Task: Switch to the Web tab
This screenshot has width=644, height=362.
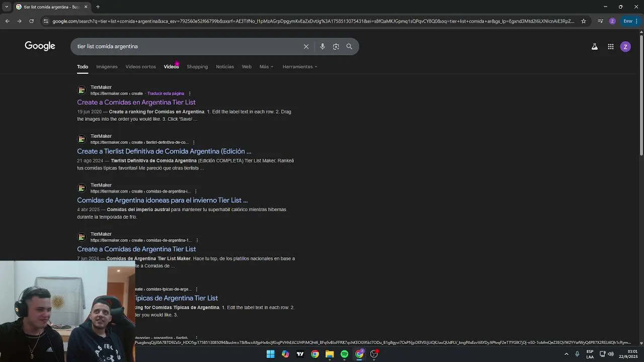Action: tap(247, 66)
